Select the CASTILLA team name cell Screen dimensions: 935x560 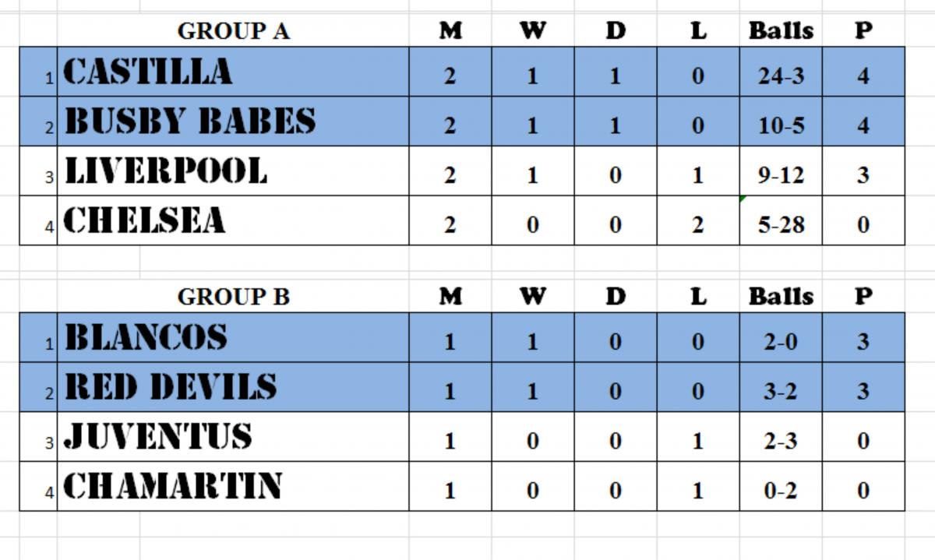pyautogui.click(x=232, y=72)
